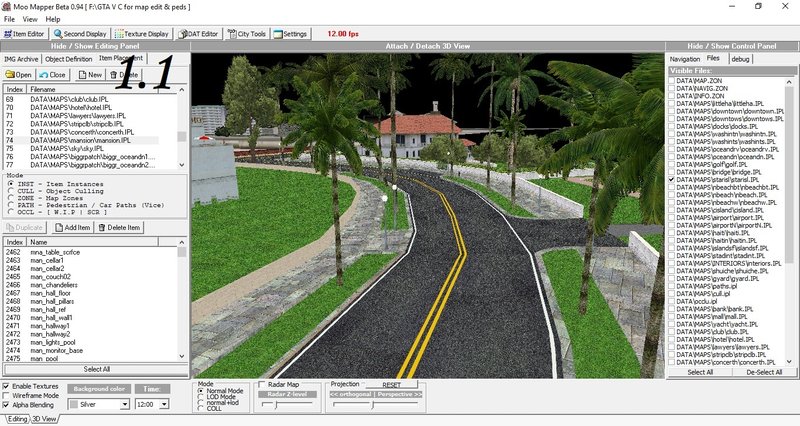Open the Item Editor toolbar button

[x=24, y=34]
